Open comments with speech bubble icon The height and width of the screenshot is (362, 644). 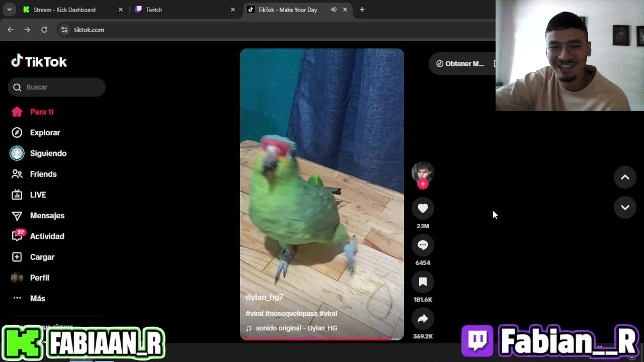pyautogui.click(x=423, y=245)
